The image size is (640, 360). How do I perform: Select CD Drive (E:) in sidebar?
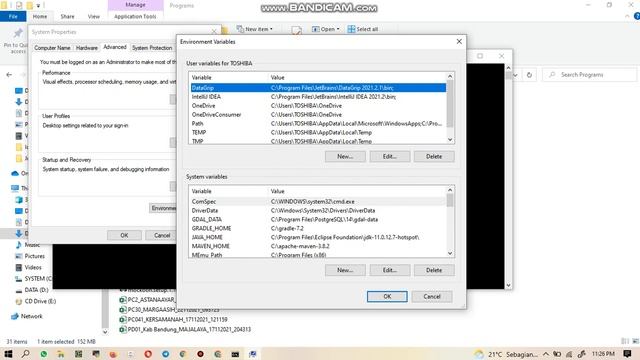pyautogui.click(x=36, y=301)
